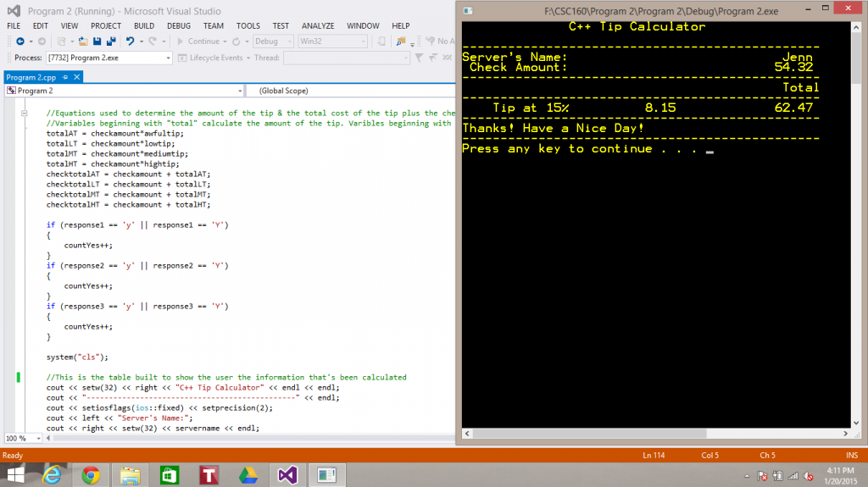Collapse the code outline region marker
The width and height of the screenshot is (868, 487).
click(25, 113)
